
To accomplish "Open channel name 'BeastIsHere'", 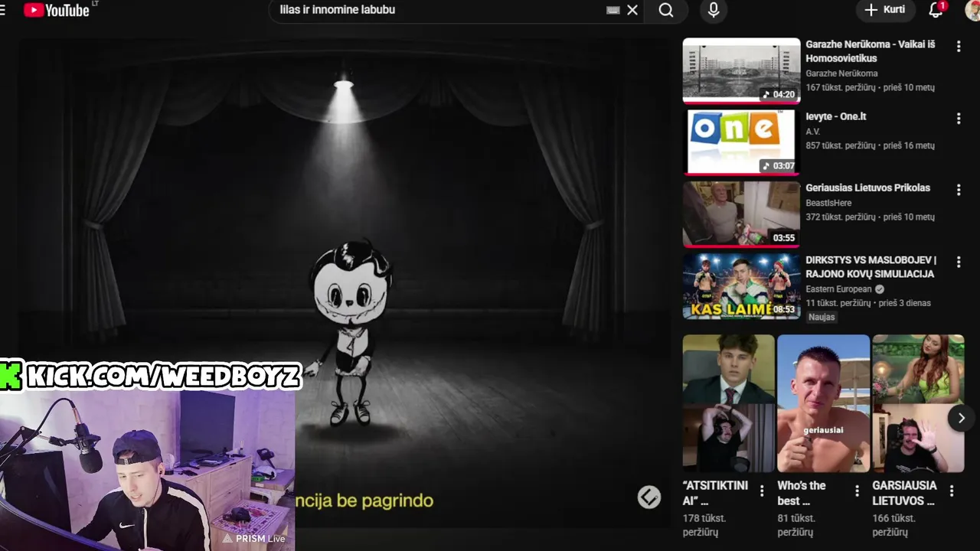I will click(828, 203).
